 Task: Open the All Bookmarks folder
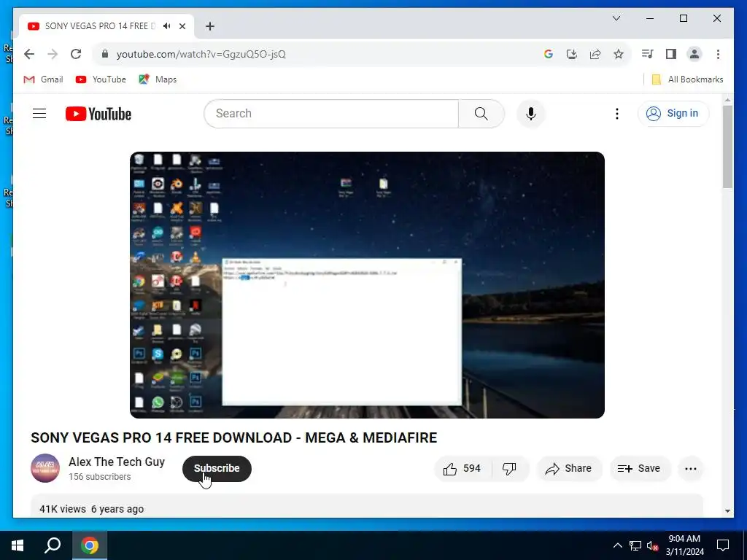687,79
